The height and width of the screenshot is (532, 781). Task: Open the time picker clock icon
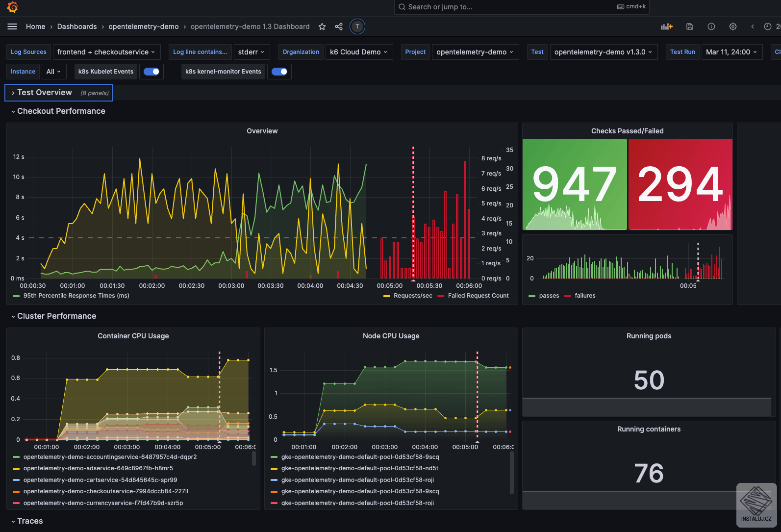pyautogui.click(x=768, y=26)
